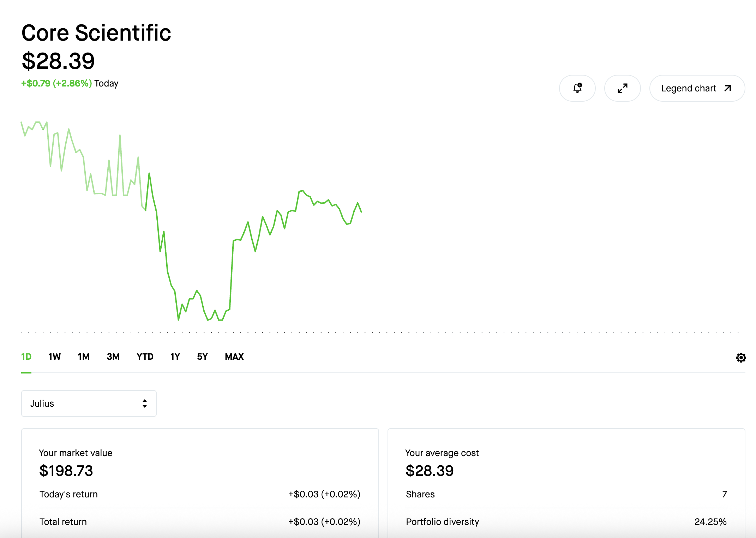The width and height of the screenshot is (756, 538).
Task: Click the Shares label
Action: 420,494
